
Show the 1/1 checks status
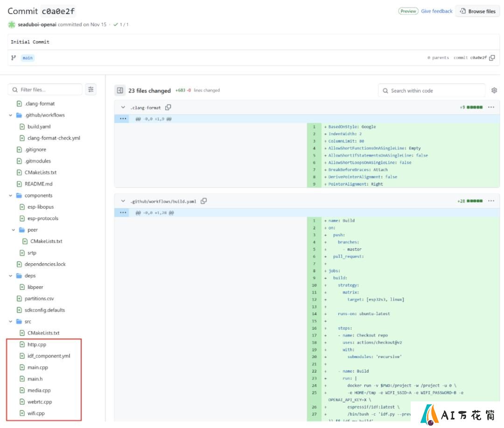(x=121, y=24)
